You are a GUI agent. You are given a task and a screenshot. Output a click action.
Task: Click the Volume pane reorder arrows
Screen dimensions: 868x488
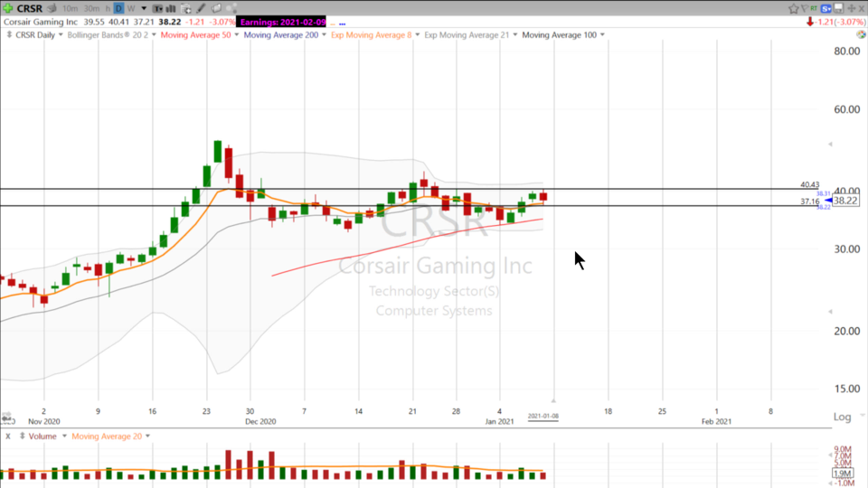pyautogui.click(x=22, y=436)
